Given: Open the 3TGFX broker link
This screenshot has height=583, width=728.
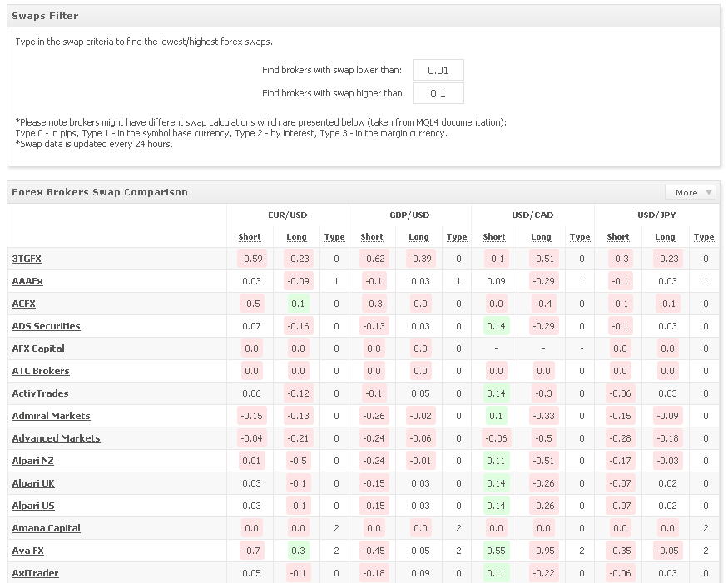Looking at the screenshot, I should tap(27, 259).
